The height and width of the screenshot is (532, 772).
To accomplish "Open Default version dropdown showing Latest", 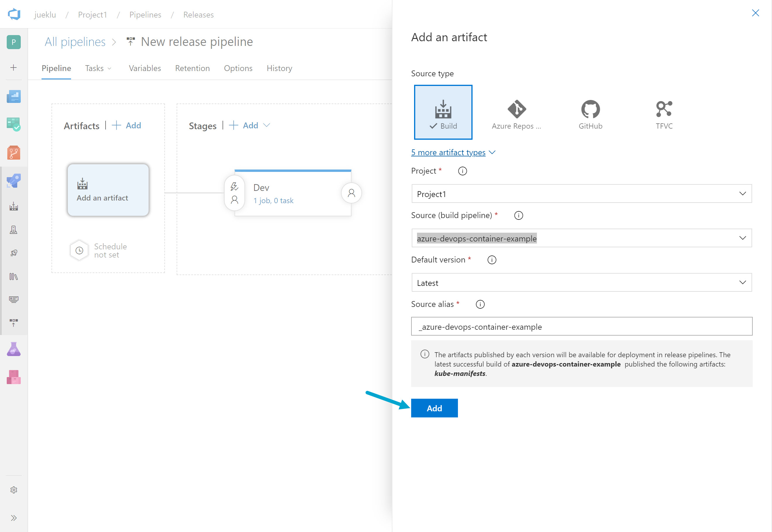I will 581,283.
